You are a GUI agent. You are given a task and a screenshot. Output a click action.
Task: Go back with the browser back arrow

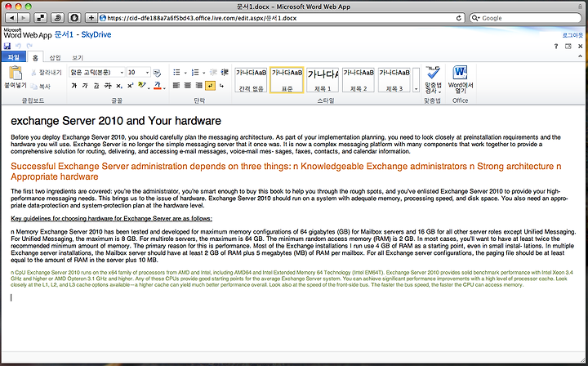click(11, 18)
